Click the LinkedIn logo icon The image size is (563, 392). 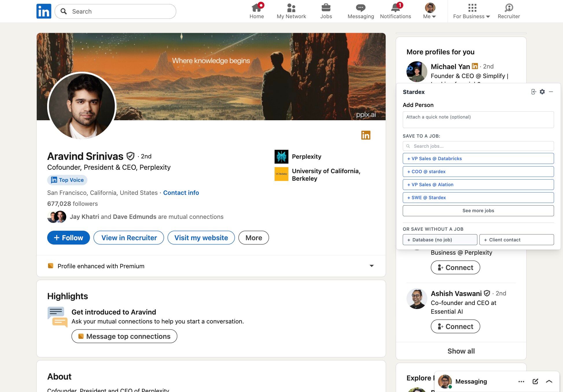[x=44, y=11]
